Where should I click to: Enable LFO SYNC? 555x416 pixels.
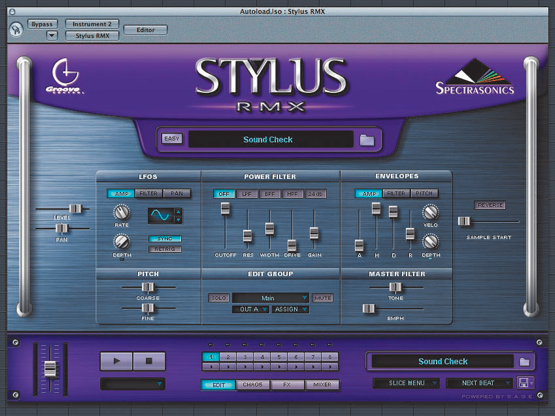(165, 239)
